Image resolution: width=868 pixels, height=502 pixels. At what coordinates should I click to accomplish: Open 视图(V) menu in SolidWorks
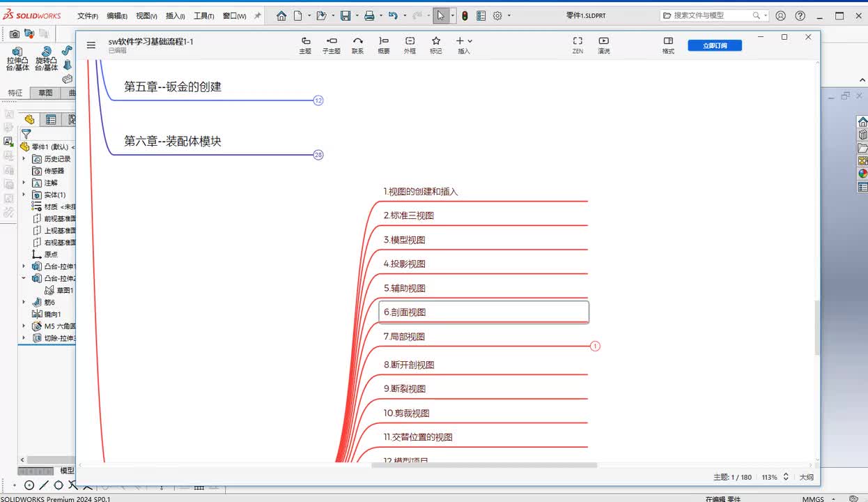click(x=146, y=16)
